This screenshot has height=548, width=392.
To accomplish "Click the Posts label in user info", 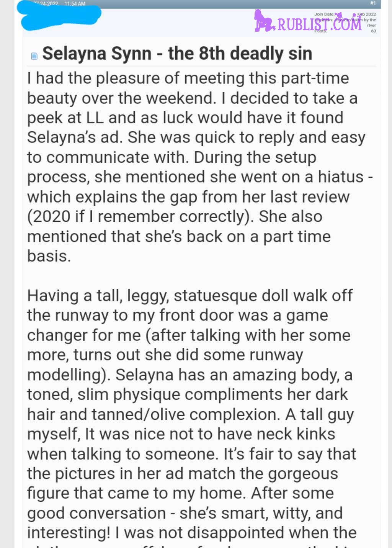I will point(321,31).
